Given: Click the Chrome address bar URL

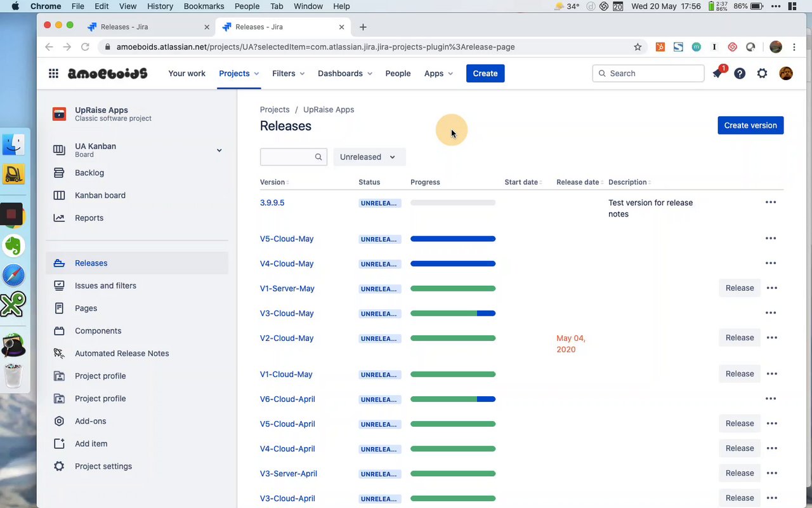Looking at the screenshot, I should pos(316,47).
